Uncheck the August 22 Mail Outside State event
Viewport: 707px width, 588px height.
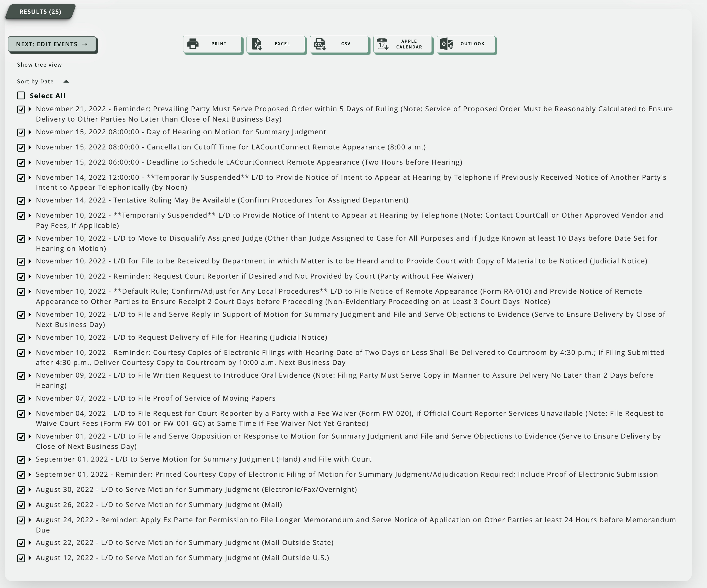21,543
